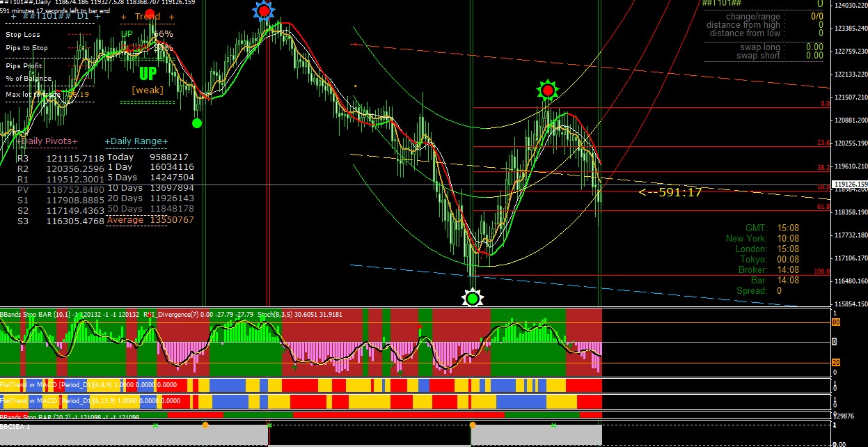868x447 pixels.
Task: Click the Daily Pivots heading
Action: click(49, 141)
